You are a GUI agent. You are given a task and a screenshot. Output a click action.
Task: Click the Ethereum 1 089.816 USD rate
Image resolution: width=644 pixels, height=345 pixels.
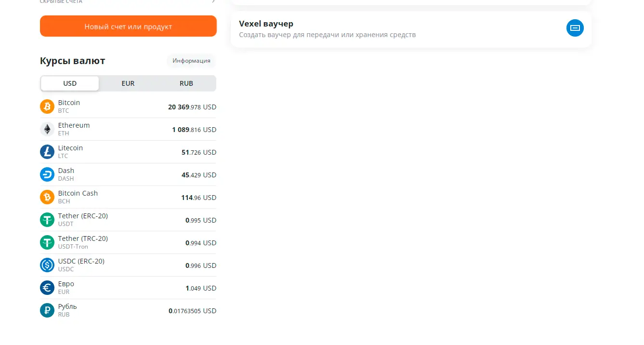tap(194, 130)
